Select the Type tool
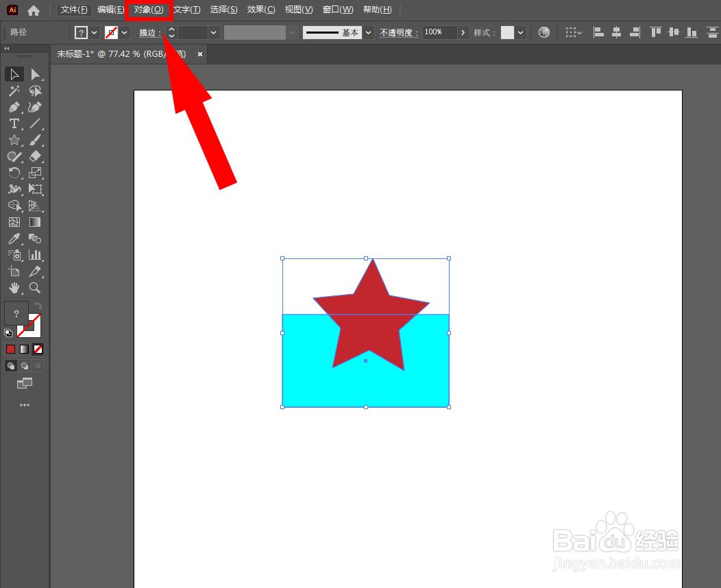The width and height of the screenshot is (721, 588). 14,123
